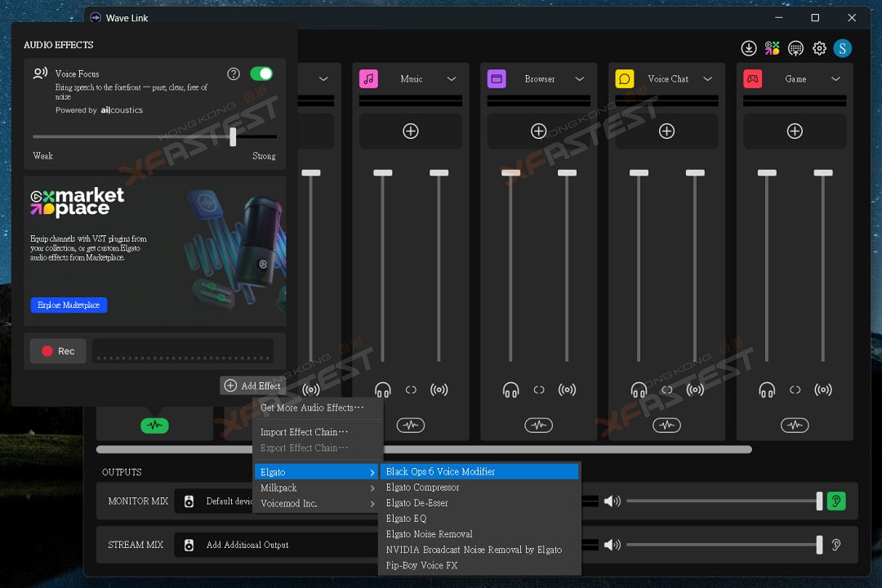The width and height of the screenshot is (882, 588).
Task: Toggle the Game channel link faders icon
Action: (x=795, y=390)
